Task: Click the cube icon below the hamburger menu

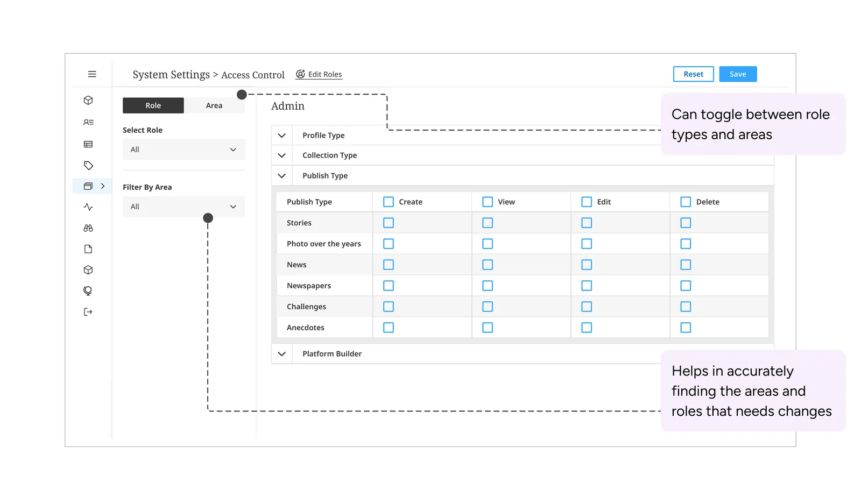Action: click(x=88, y=101)
